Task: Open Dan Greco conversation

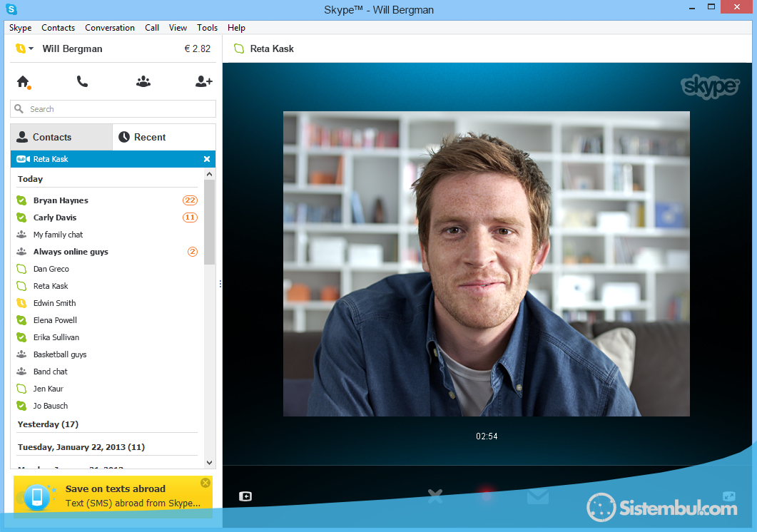Action: [x=51, y=269]
